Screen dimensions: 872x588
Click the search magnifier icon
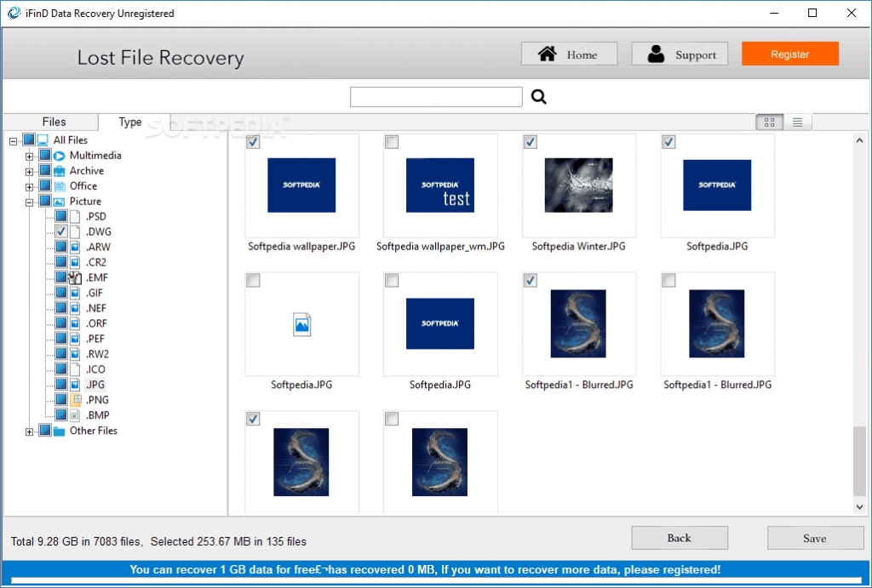(538, 96)
